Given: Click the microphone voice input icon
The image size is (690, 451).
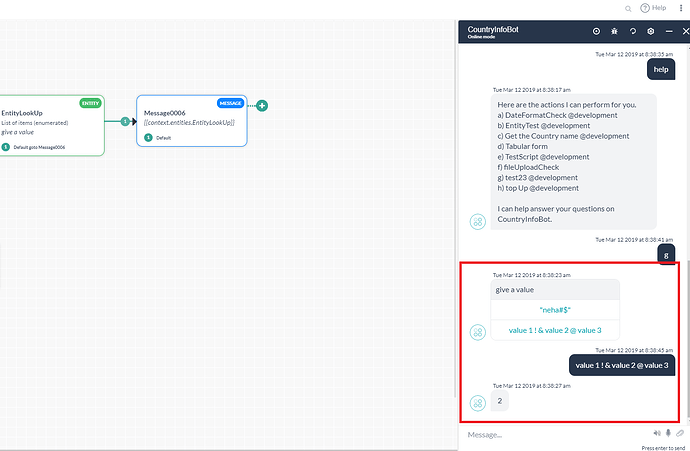Looking at the screenshot, I should (668, 434).
